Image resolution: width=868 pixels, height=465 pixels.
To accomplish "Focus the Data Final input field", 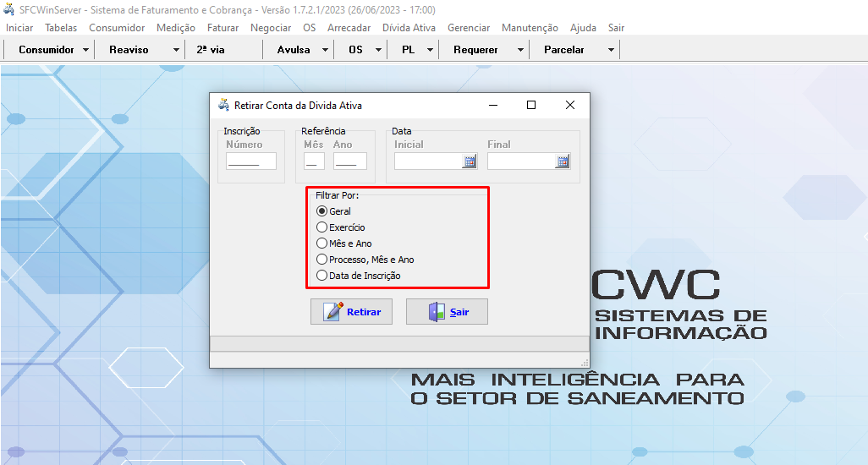I will (x=521, y=161).
